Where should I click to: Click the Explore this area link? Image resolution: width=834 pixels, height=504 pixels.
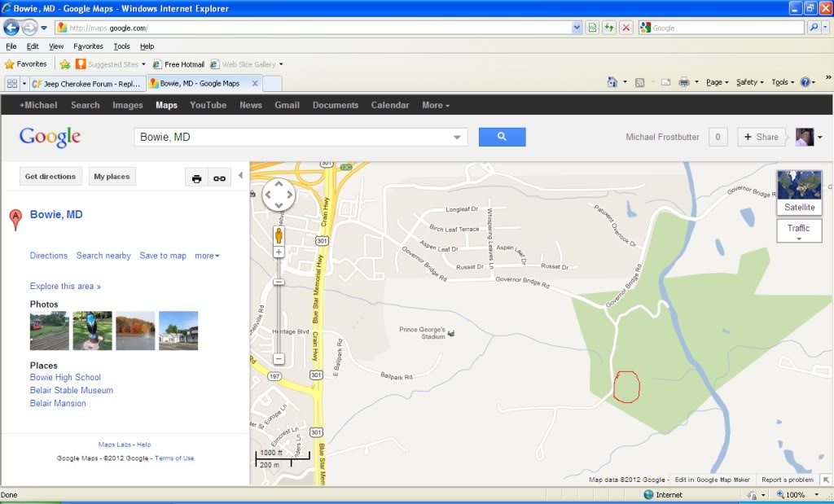(65, 286)
